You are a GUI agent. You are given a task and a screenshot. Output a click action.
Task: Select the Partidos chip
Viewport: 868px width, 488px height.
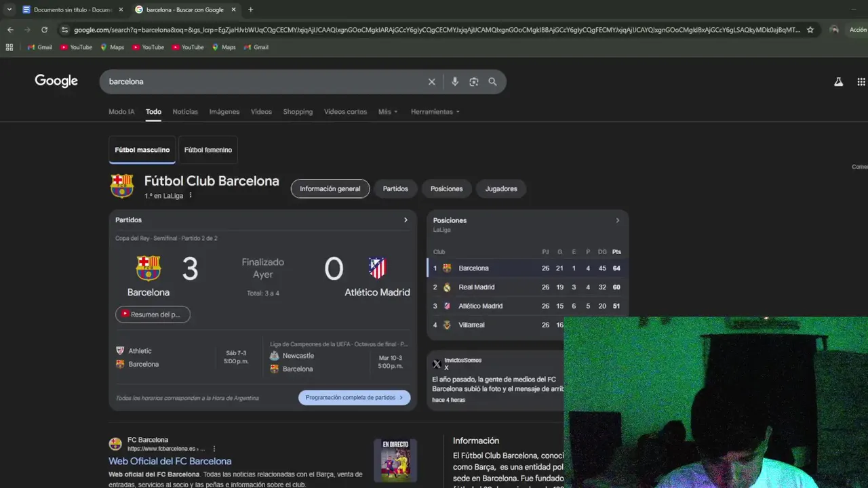[x=395, y=189]
